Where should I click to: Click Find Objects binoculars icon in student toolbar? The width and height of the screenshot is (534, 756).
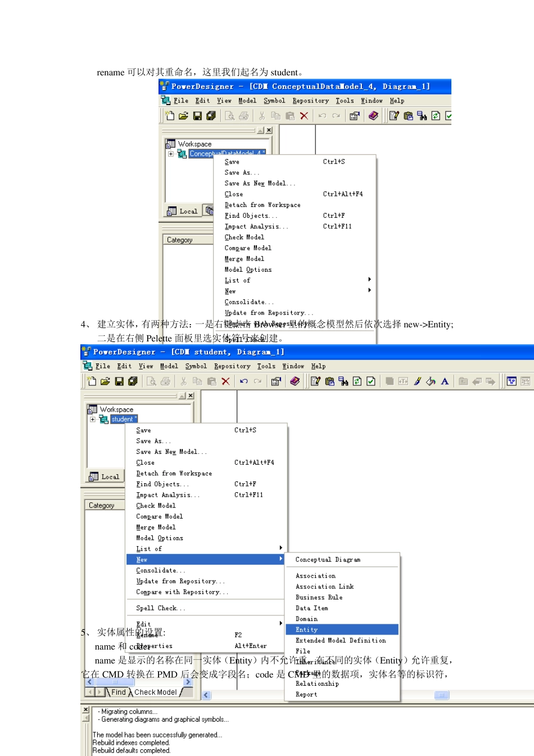click(x=343, y=381)
